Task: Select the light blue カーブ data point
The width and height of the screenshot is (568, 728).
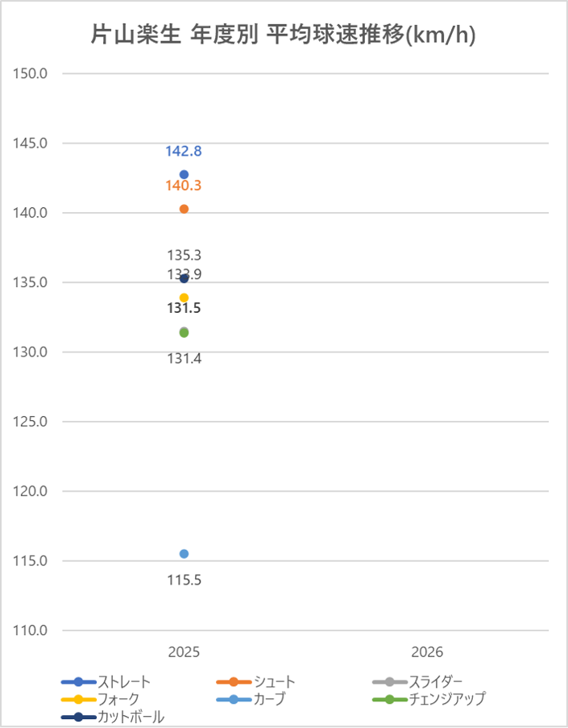Action: [x=184, y=554]
